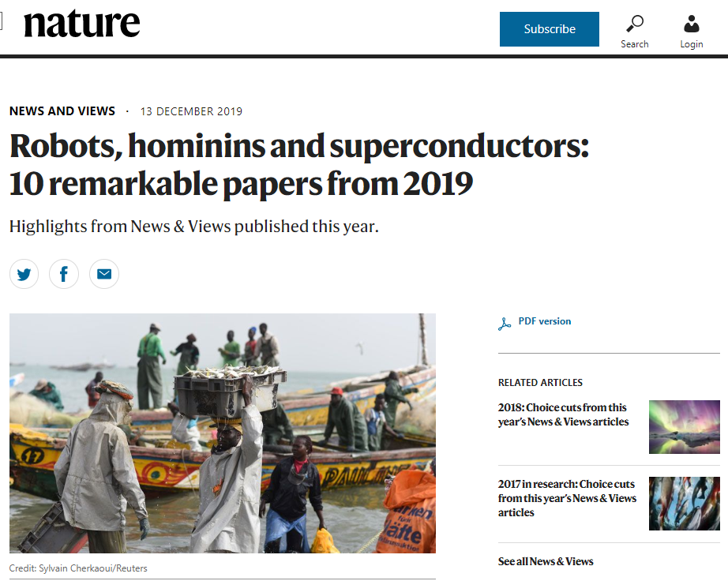
Task: Select See all News & Views
Action: (546, 561)
